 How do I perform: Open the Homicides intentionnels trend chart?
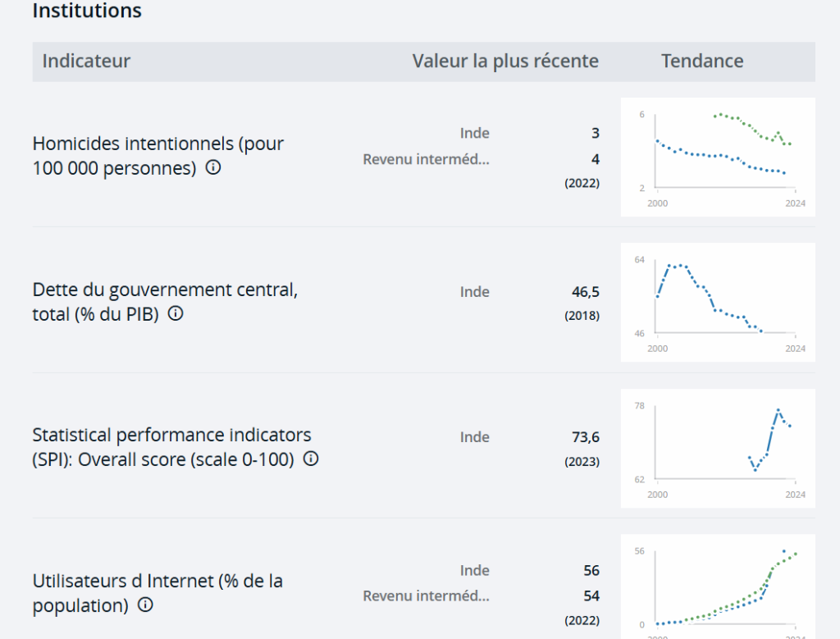pos(718,157)
